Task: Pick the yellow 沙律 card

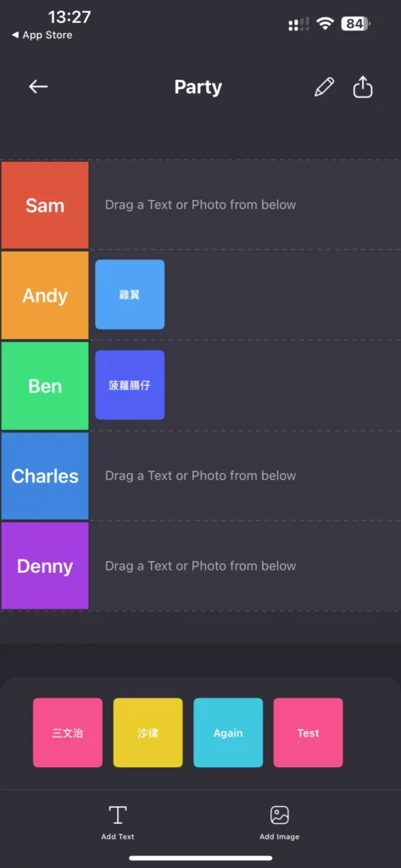Action: (148, 732)
